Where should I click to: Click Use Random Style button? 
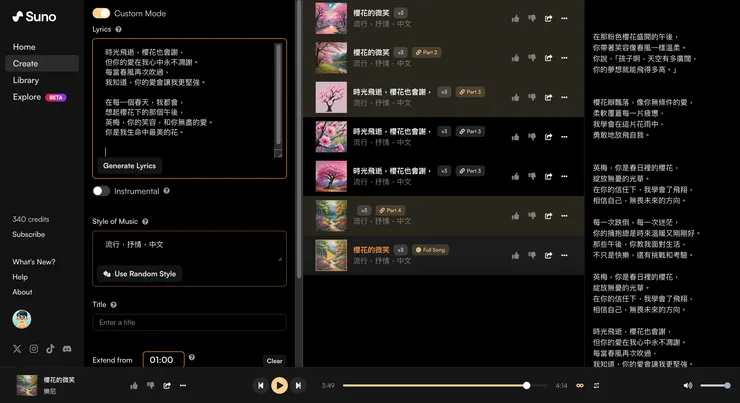pyautogui.click(x=140, y=274)
